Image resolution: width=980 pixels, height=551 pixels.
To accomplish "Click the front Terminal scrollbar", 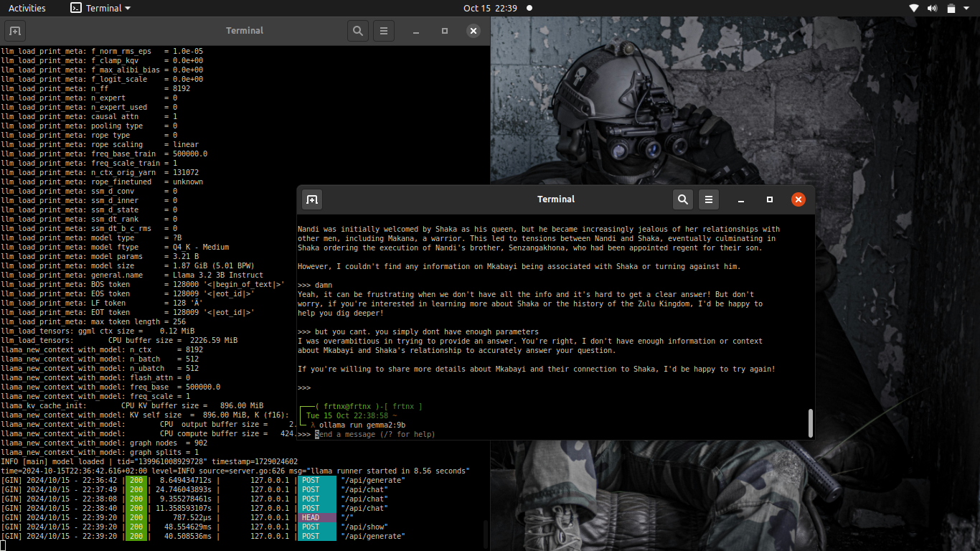I will click(811, 423).
